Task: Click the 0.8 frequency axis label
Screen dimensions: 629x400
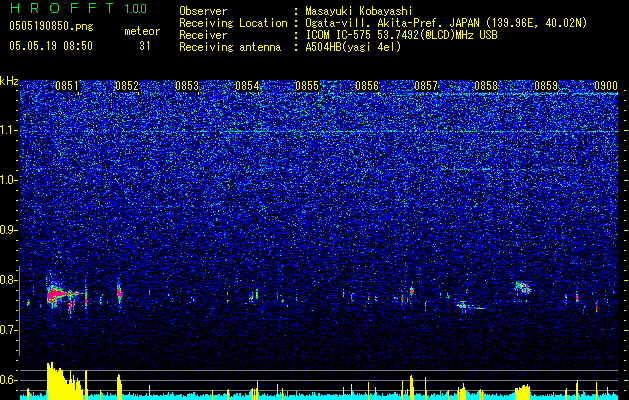Action: [9, 280]
